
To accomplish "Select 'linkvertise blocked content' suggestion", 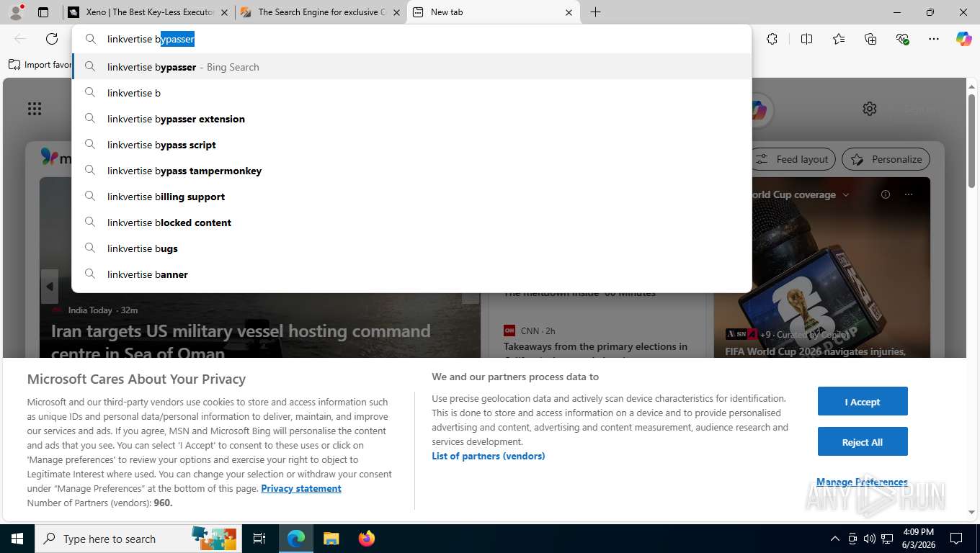I will tap(411, 222).
